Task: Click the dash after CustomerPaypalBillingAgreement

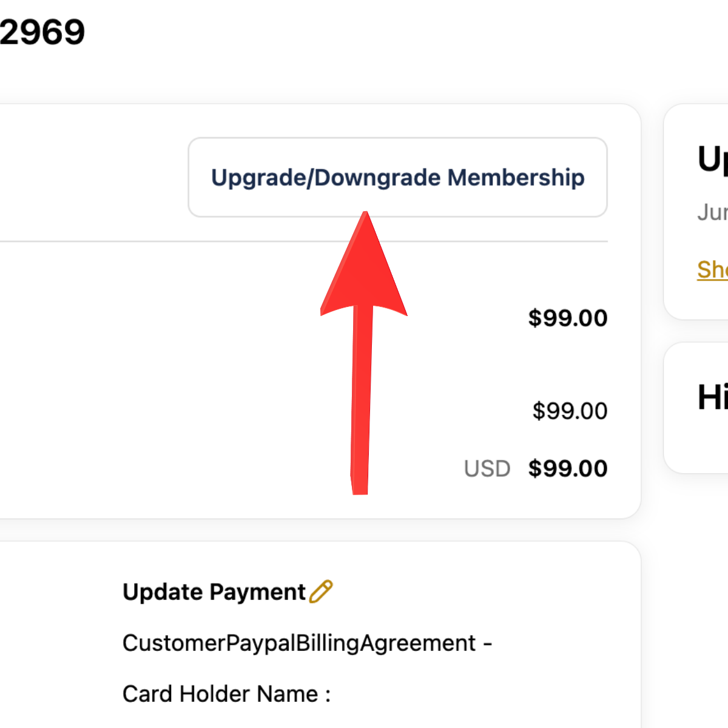Action: (x=487, y=644)
